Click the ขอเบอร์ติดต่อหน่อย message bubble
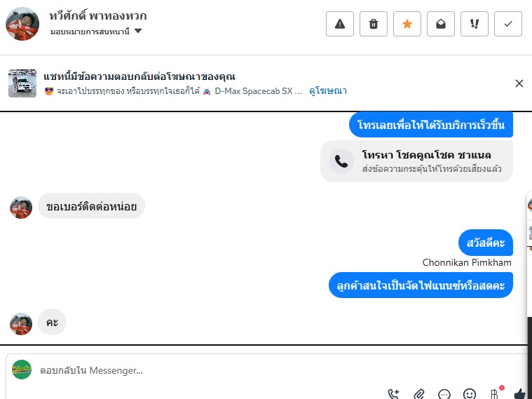Image resolution: width=532 pixels, height=399 pixels. click(x=91, y=206)
